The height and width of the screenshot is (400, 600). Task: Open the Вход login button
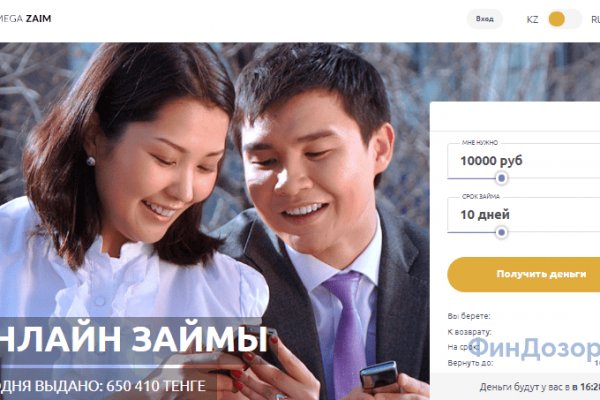coord(484,19)
